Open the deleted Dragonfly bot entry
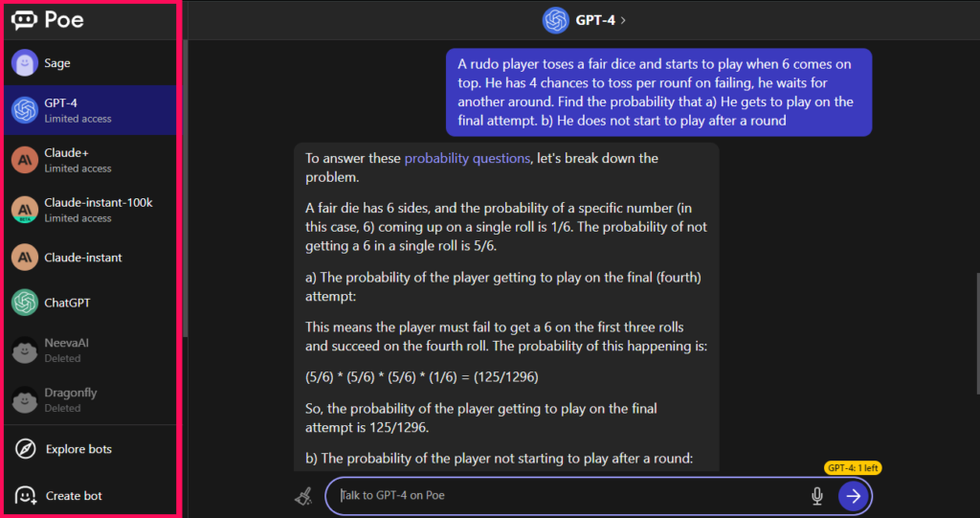 tap(90, 400)
